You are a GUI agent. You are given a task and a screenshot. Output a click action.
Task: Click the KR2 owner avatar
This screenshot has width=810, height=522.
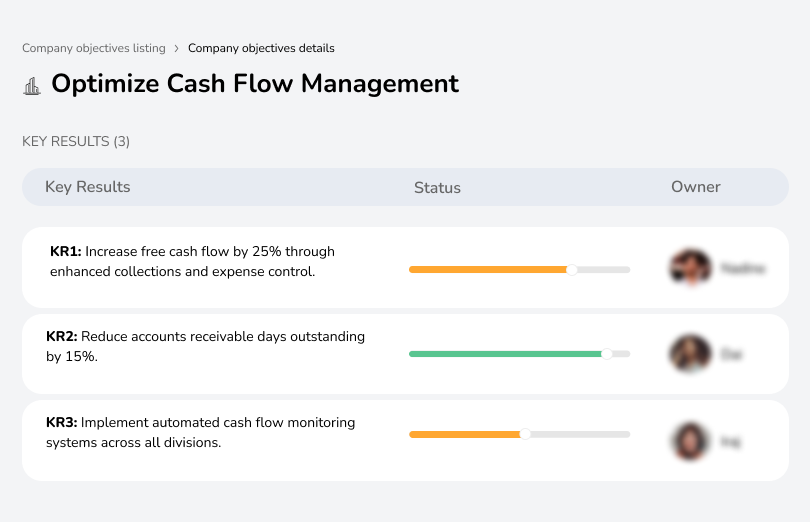[690, 354]
